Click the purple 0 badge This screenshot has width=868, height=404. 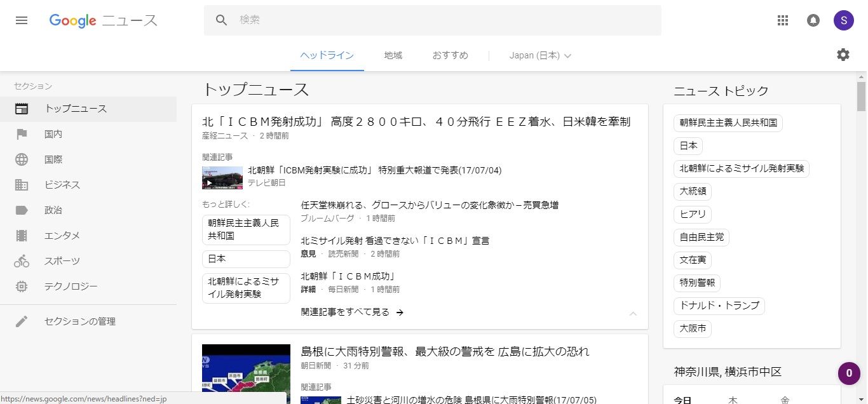[849, 373]
